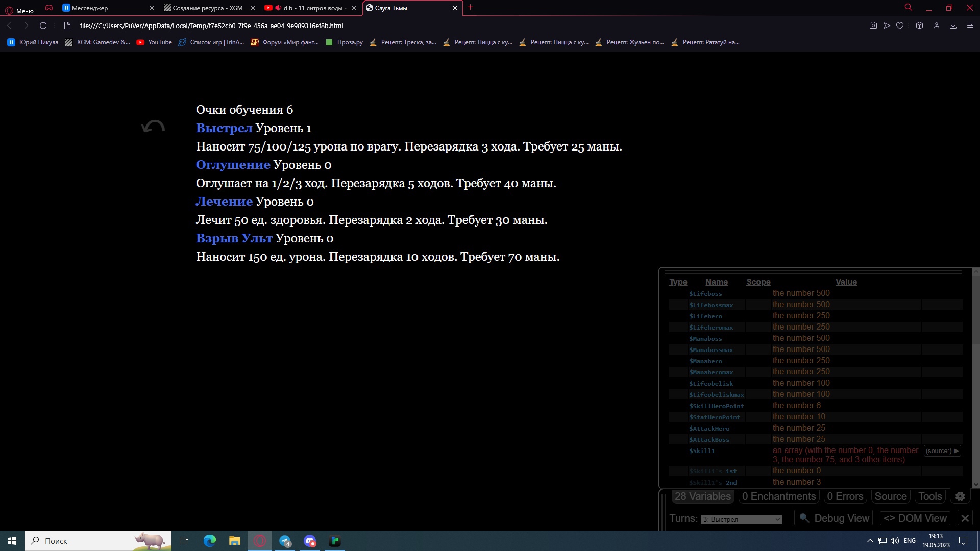
Task: Click the Взрыв Ульт skill link
Action: 234,238
